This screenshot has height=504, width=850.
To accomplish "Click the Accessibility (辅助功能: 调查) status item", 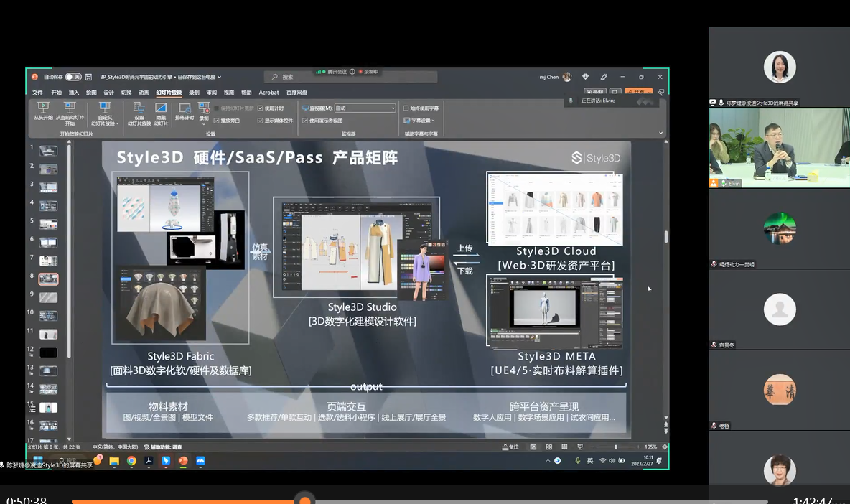I will click(163, 447).
